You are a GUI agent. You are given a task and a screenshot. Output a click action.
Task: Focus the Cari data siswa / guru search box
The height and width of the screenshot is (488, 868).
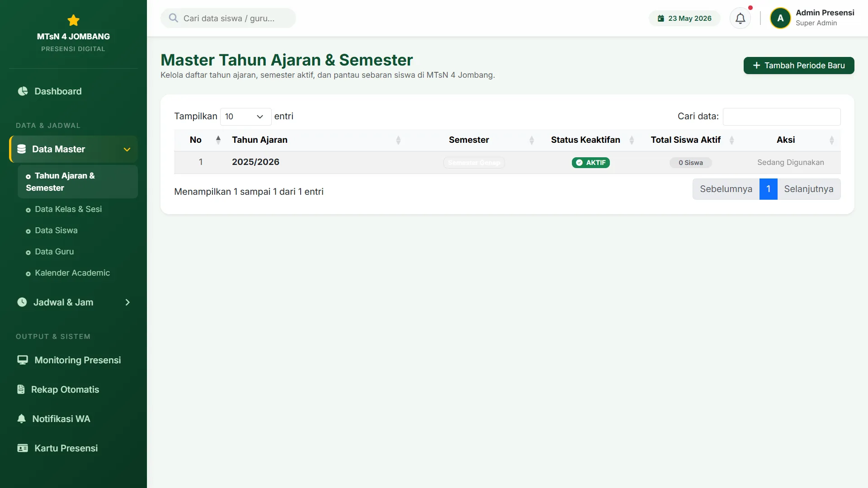pos(228,18)
